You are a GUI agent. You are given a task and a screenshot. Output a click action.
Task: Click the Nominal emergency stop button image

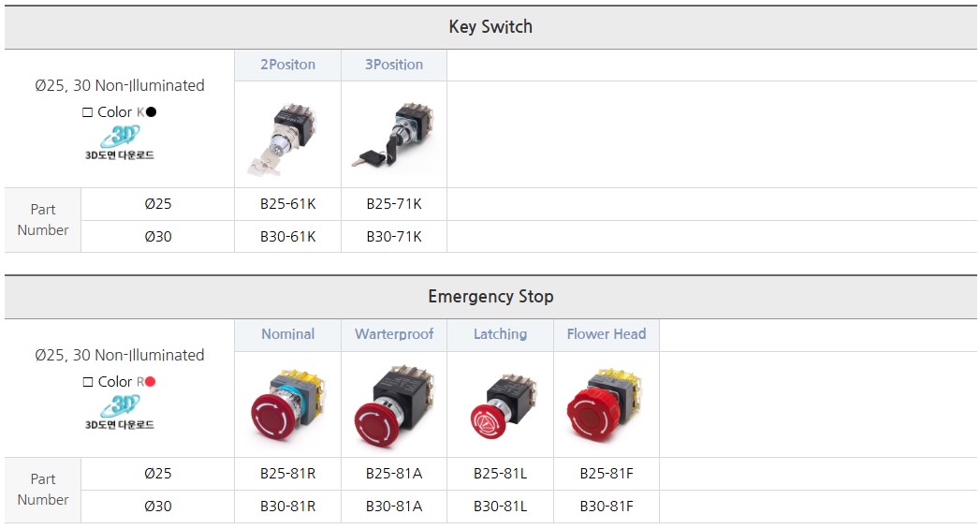(x=287, y=405)
